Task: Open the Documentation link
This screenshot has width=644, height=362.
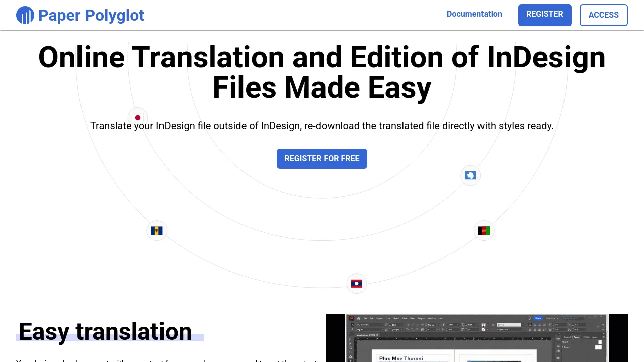Action: [474, 14]
